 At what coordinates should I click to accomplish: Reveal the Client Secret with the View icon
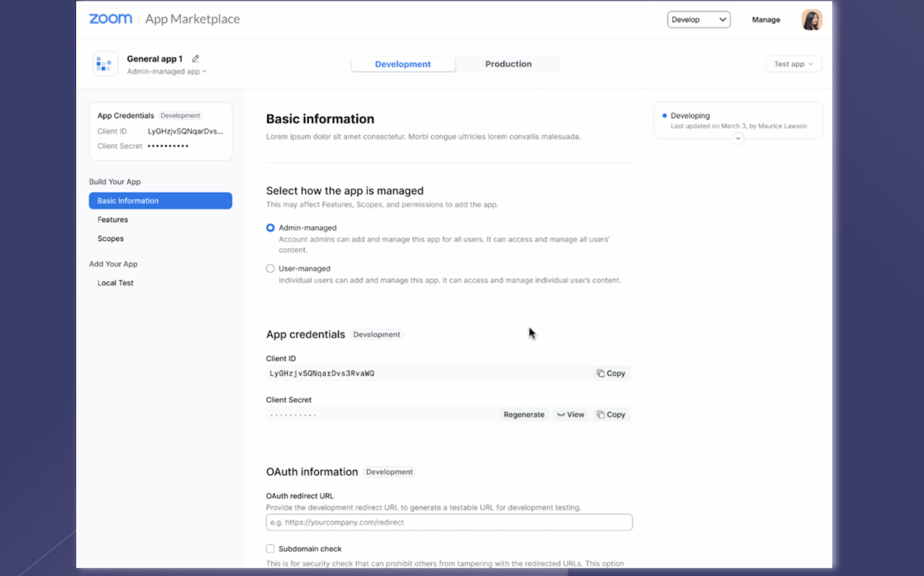coord(570,414)
